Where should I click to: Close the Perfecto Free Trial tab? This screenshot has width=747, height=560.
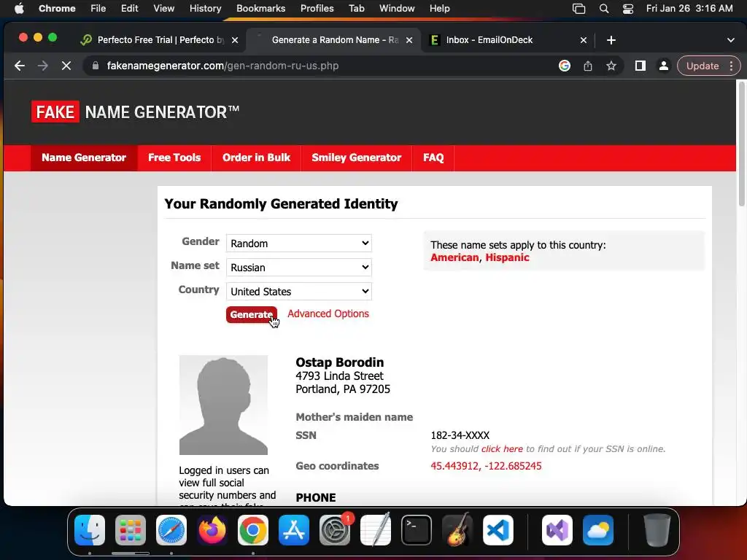coord(235,40)
